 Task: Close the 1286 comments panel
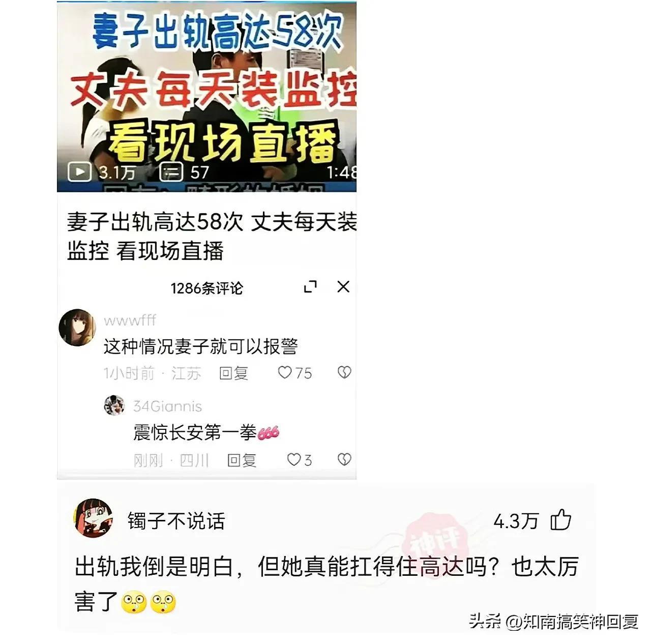[343, 286]
